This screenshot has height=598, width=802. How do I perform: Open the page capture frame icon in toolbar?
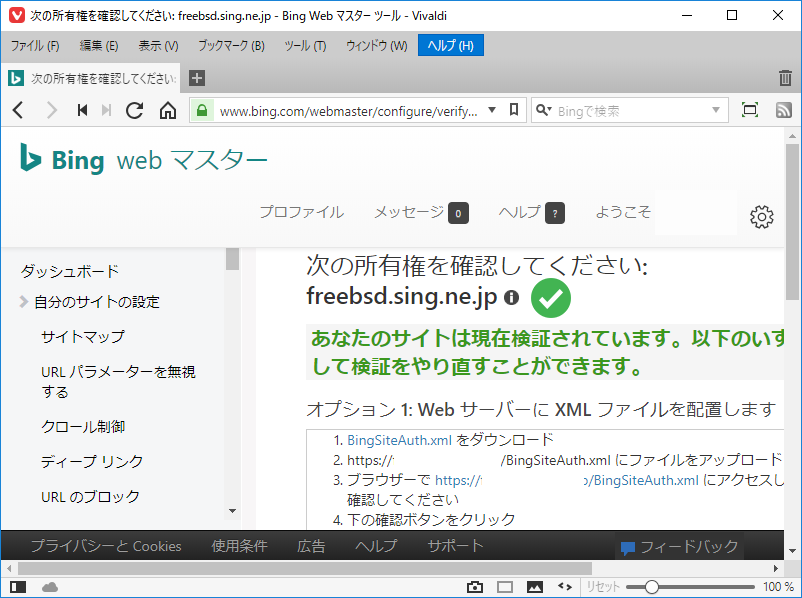tap(750, 109)
